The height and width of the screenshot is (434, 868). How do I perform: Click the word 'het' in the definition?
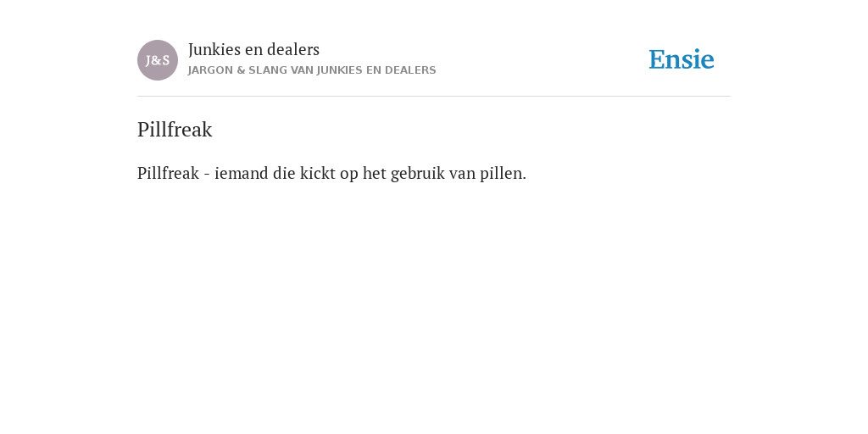point(374,173)
